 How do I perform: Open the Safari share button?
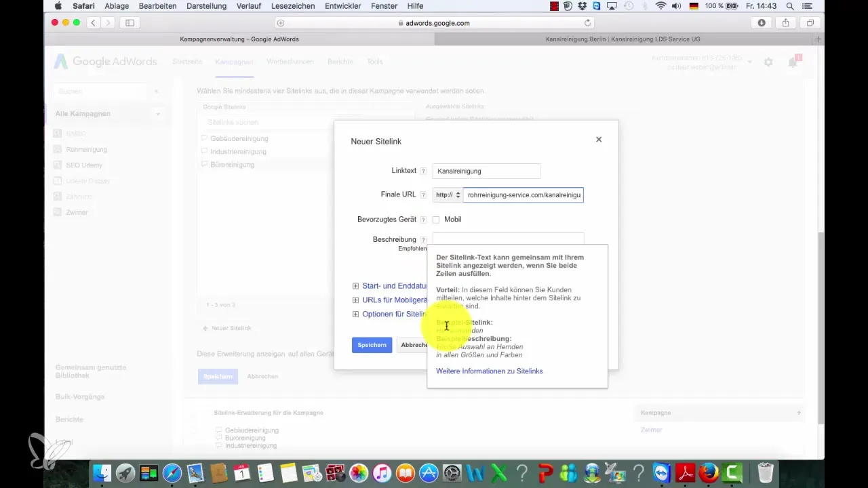(785, 23)
